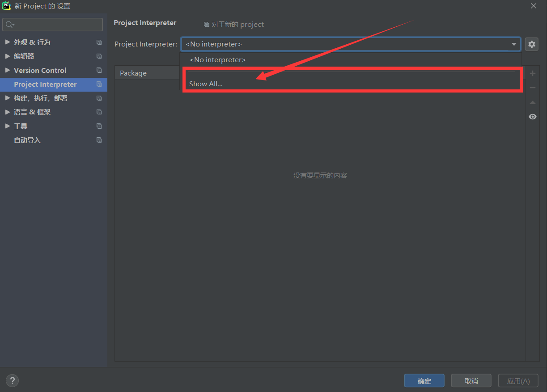
Task: Click the 取消 button
Action: pyautogui.click(x=471, y=380)
